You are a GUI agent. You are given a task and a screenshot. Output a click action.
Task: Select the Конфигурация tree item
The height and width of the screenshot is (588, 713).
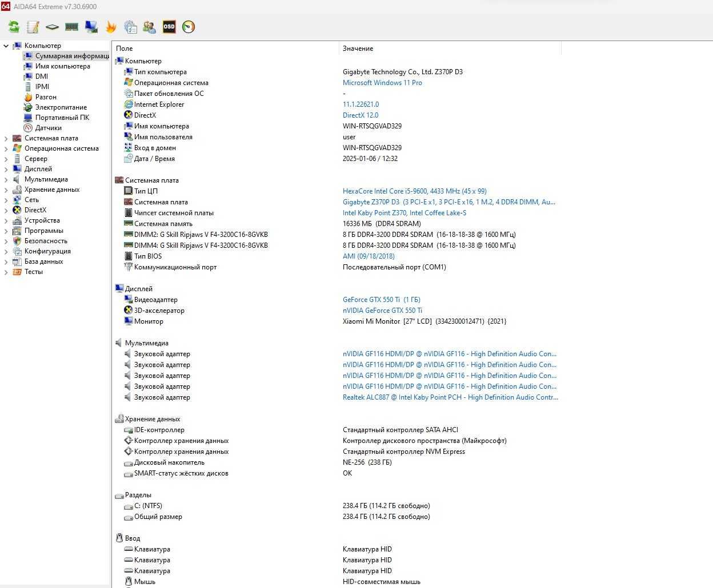click(47, 251)
